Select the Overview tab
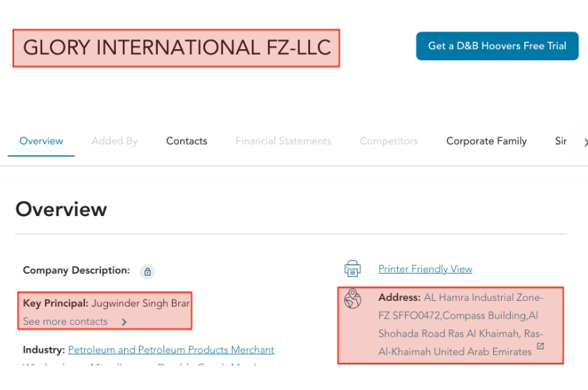Screen dimensions: 588x390 [x=41, y=141]
